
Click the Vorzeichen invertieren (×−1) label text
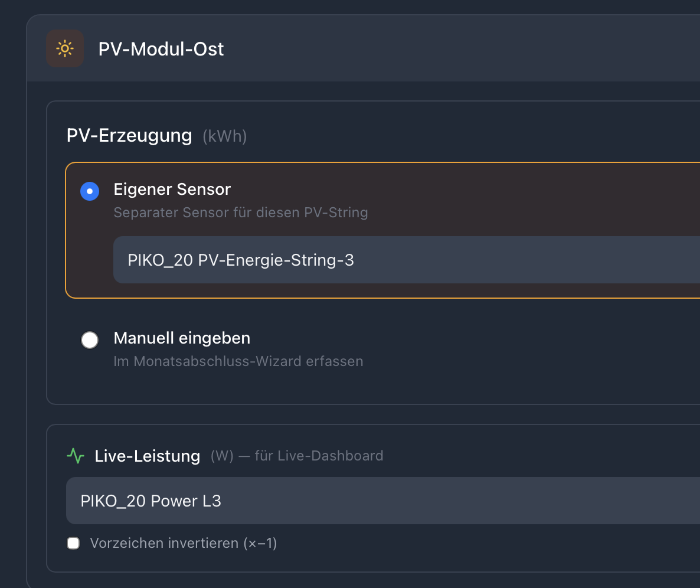(x=183, y=543)
